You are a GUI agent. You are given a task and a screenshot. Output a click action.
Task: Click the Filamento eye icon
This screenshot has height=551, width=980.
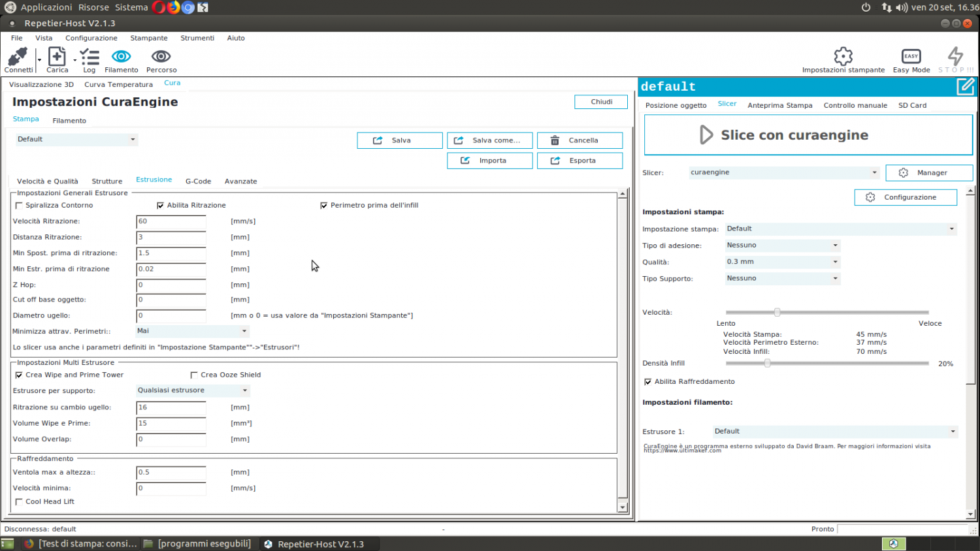coord(121,57)
